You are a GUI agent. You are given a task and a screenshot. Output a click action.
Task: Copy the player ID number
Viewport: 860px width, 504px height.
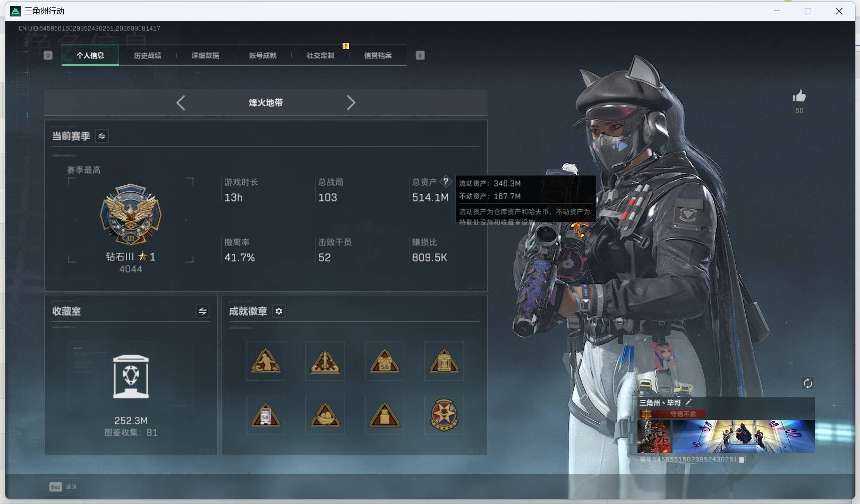click(x=742, y=459)
